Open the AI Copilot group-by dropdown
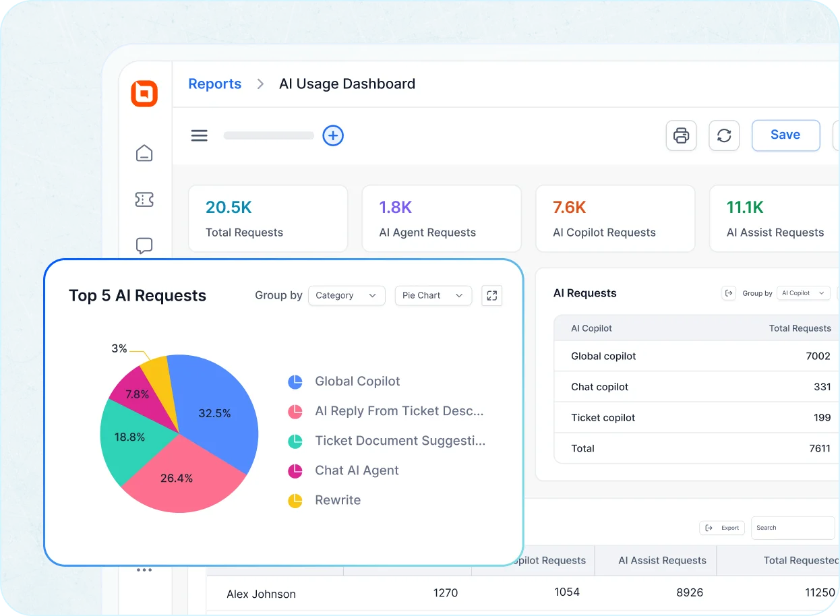Screen dimensions: 840x616 [803, 293]
